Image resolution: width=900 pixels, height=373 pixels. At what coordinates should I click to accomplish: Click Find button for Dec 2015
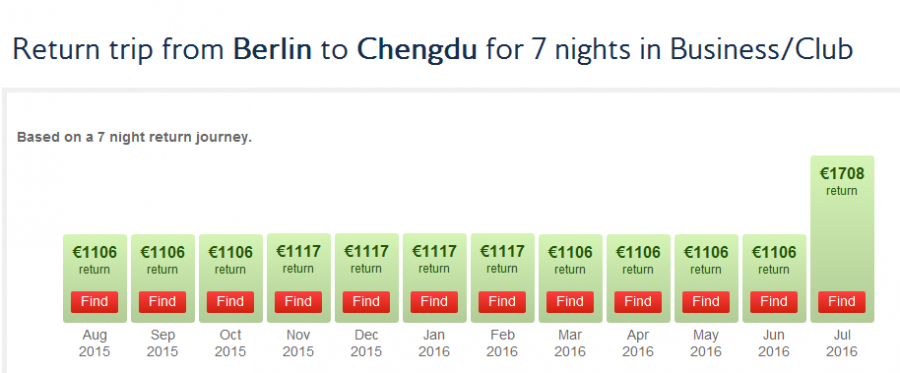[366, 302]
